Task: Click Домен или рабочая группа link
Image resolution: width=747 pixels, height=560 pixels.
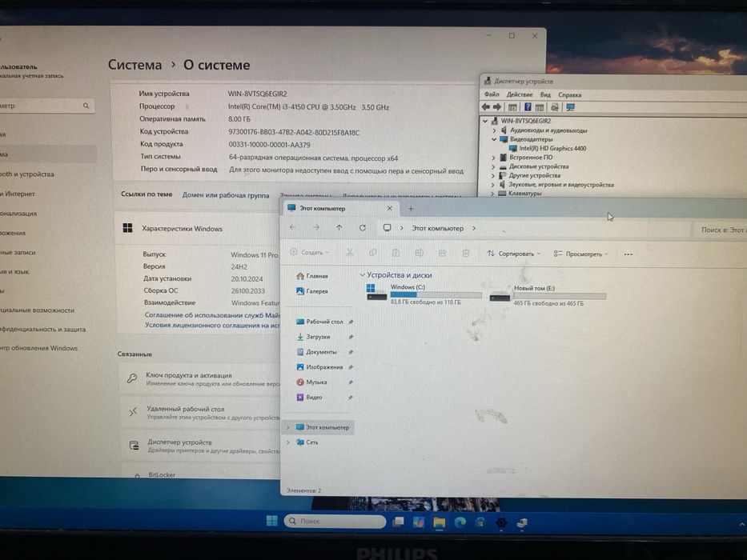Action: click(226, 194)
